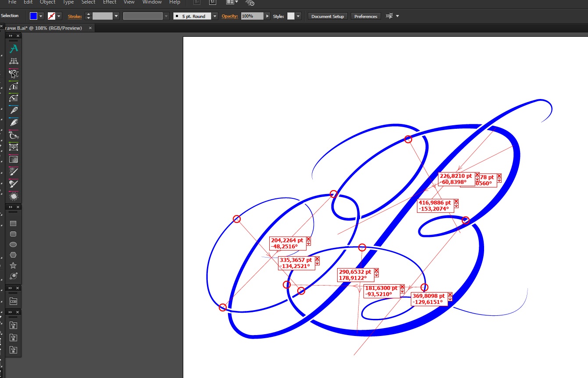The height and width of the screenshot is (378, 588).
Task: Click the blue fill color swatch
Action: (33, 16)
